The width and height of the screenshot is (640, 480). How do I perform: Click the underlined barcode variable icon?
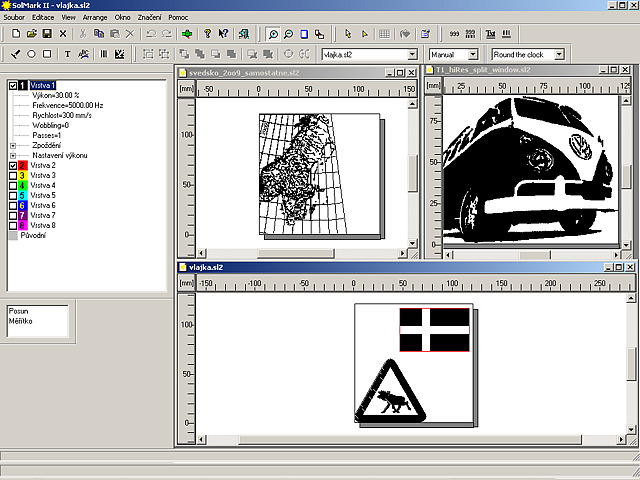[506, 34]
